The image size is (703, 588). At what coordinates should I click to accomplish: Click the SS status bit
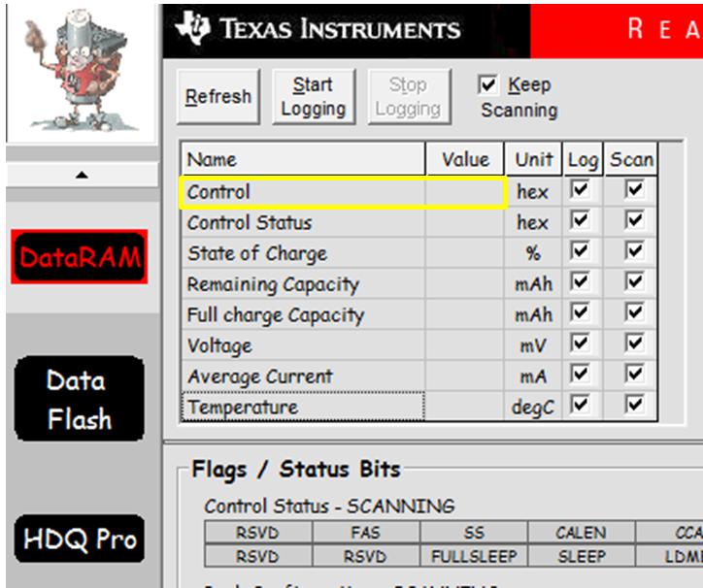point(474,533)
